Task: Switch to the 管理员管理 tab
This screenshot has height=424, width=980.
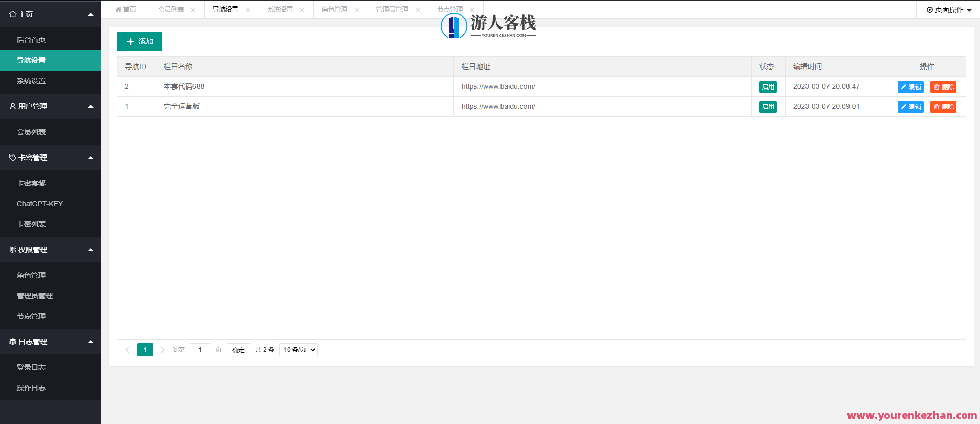Action: click(x=392, y=10)
